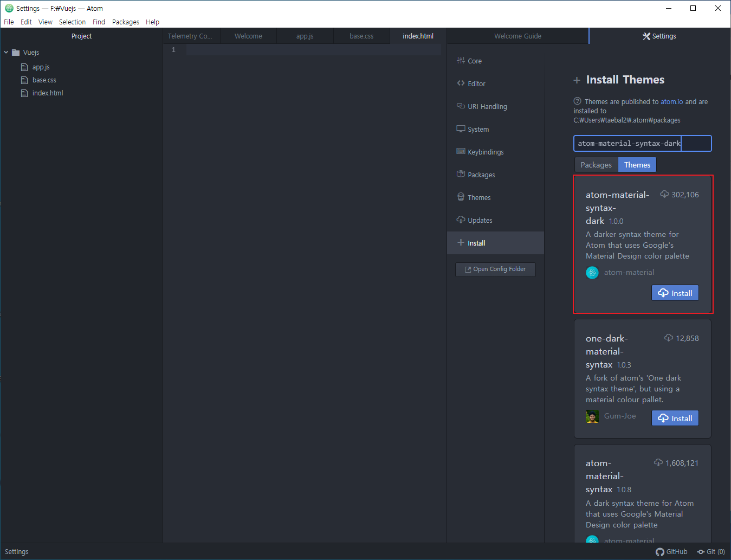
Task: Click the Git (0) status bar icon
Action: click(x=711, y=552)
